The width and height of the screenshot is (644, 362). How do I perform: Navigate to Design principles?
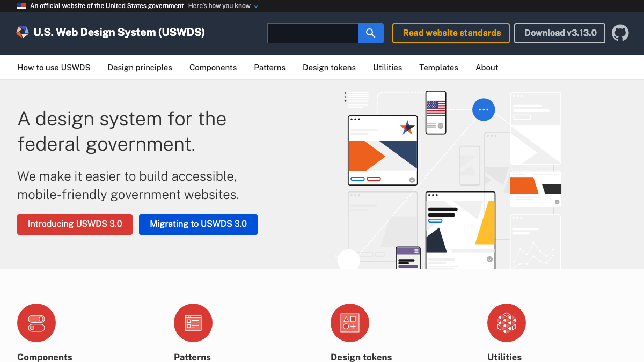[140, 67]
